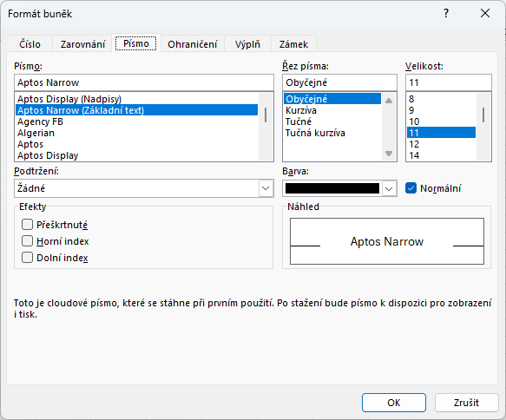Choose Agency FB font
The height and width of the screenshot is (420, 506).
tap(137, 121)
